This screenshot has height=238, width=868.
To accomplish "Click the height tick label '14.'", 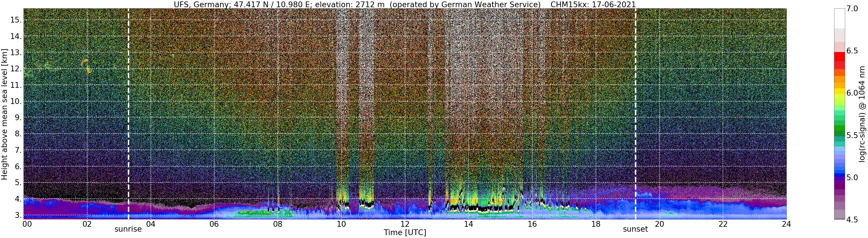I will pos(16,36).
